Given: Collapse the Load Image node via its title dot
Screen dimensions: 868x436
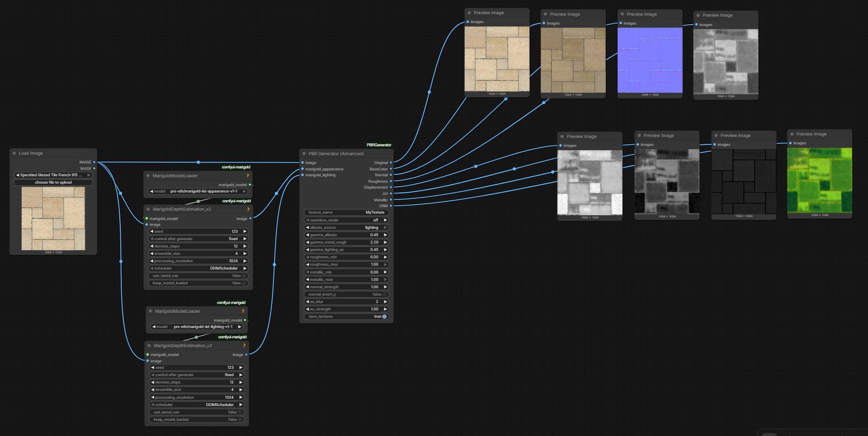Looking at the screenshot, I should (14, 153).
